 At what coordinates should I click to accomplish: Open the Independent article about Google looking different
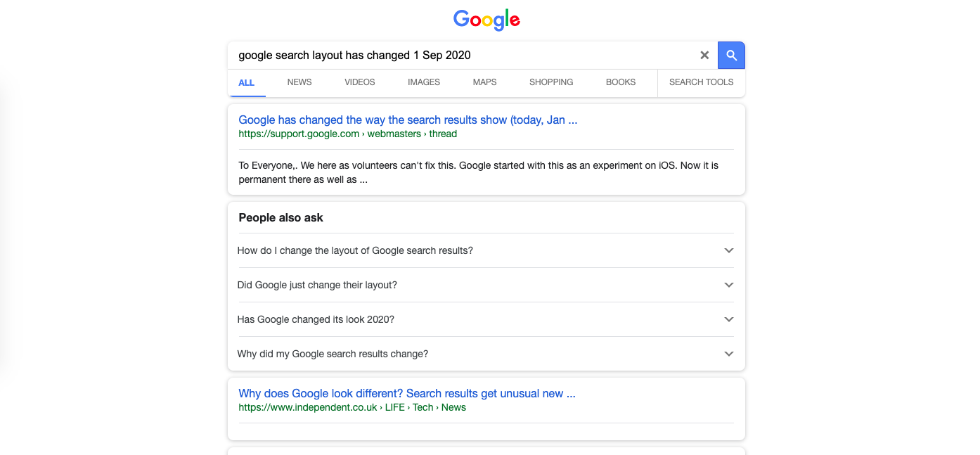(406, 393)
